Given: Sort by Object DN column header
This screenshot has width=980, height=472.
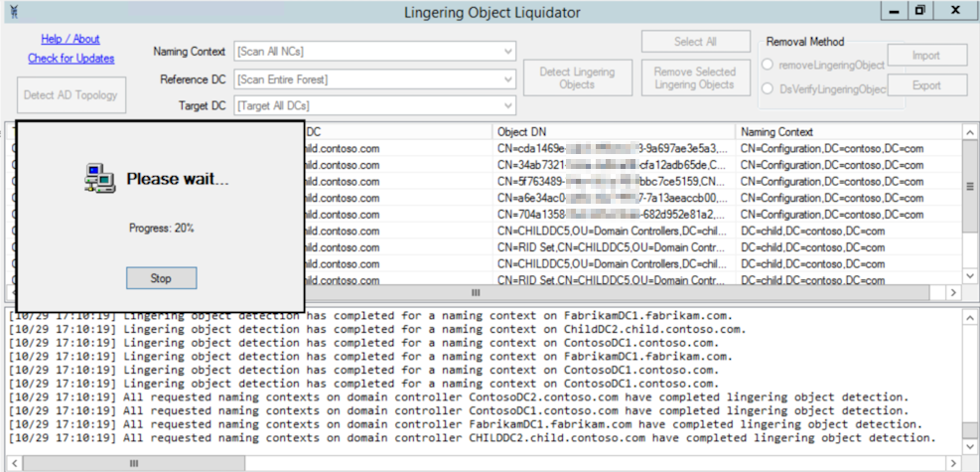Looking at the screenshot, I should [615, 131].
